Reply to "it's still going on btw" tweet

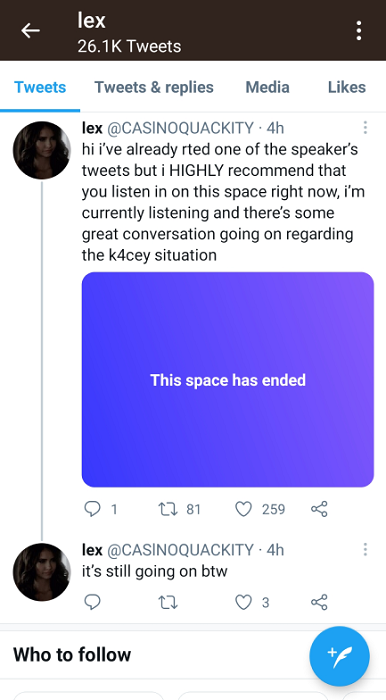pyautogui.click(x=92, y=602)
